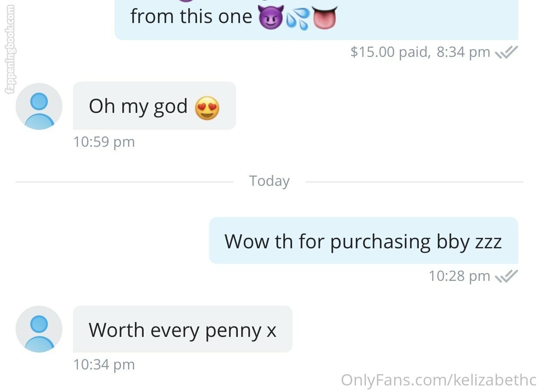539x392 pixels.
Task: Click the 10:59 pm timestamp
Action: tap(104, 142)
